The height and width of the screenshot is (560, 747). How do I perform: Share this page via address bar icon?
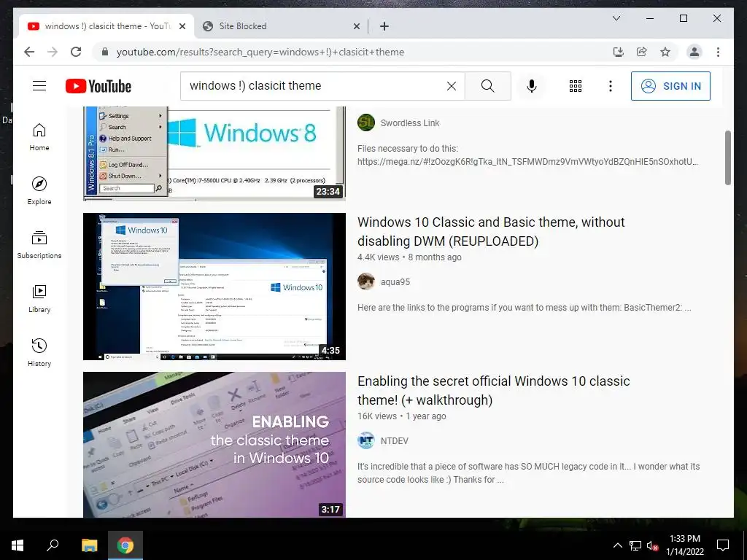(x=642, y=52)
